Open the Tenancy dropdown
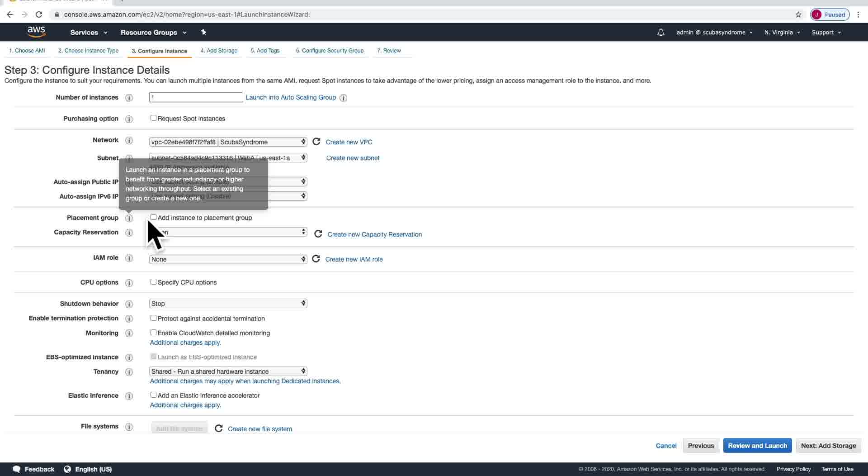The width and height of the screenshot is (868, 476). pyautogui.click(x=228, y=371)
